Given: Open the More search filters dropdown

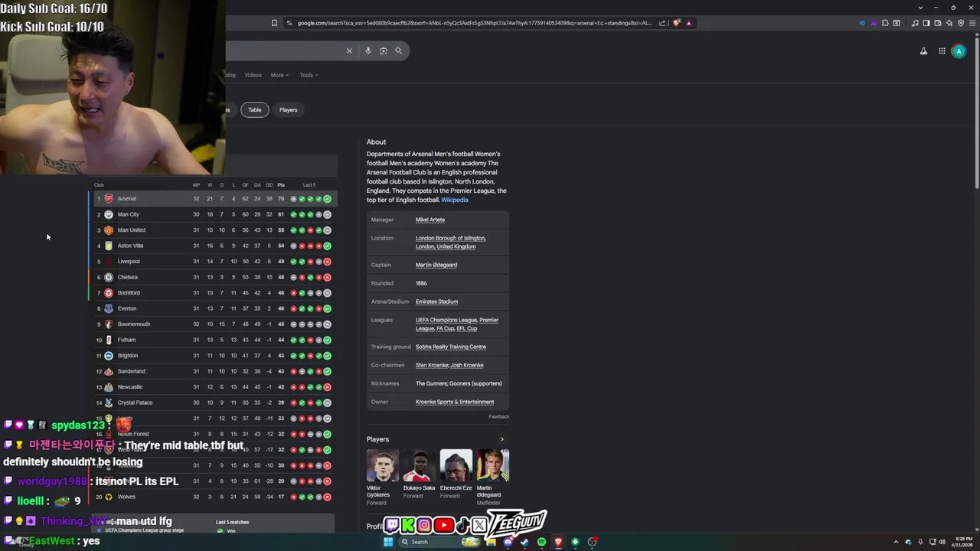Looking at the screenshot, I should (x=279, y=75).
